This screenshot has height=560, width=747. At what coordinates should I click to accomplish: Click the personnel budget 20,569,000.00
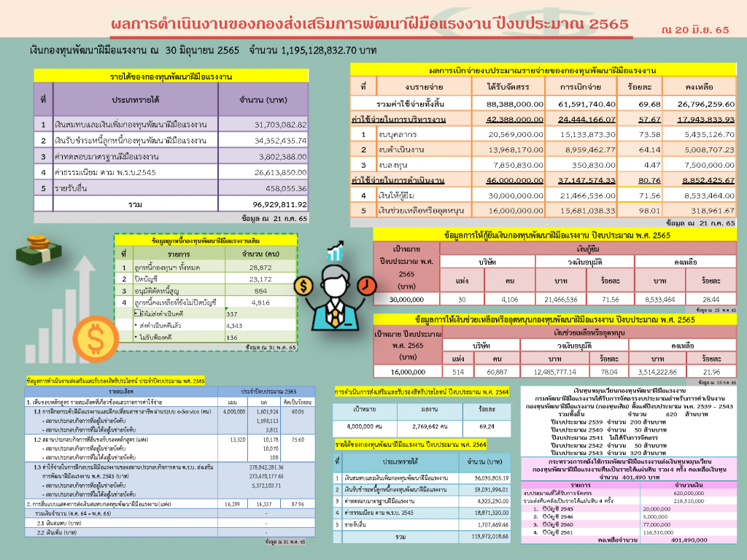[x=516, y=135]
